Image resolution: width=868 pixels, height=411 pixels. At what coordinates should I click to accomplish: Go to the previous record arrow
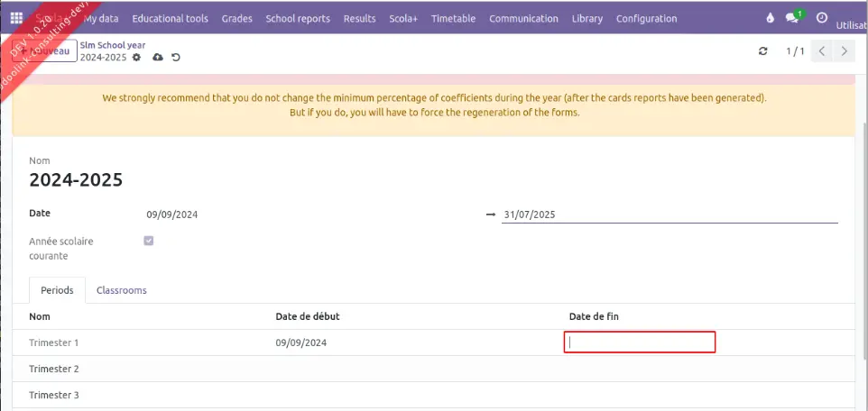tap(821, 51)
